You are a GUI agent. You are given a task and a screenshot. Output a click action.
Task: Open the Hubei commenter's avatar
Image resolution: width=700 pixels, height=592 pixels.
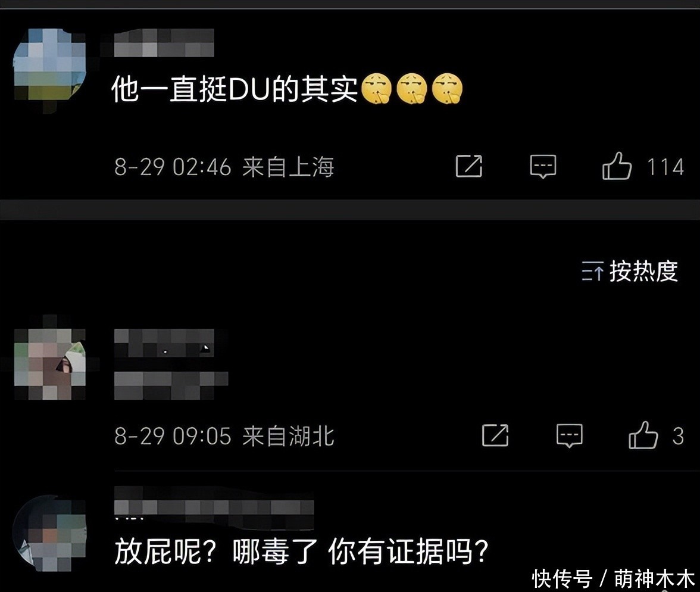49,364
